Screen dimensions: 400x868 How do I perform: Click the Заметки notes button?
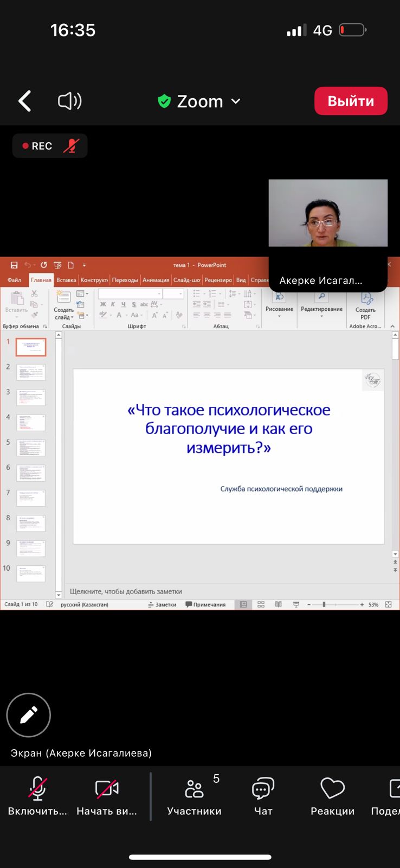(162, 604)
